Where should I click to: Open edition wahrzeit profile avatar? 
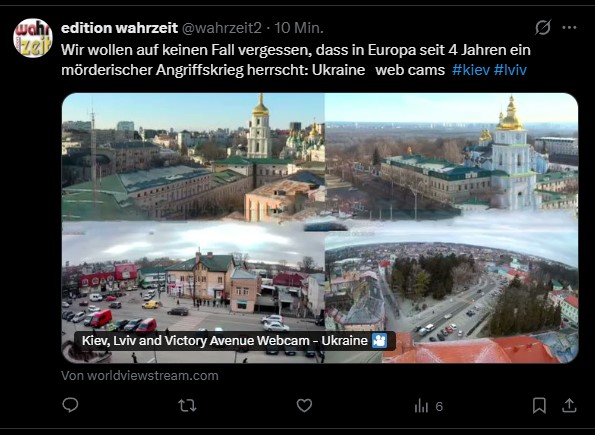coord(33,38)
